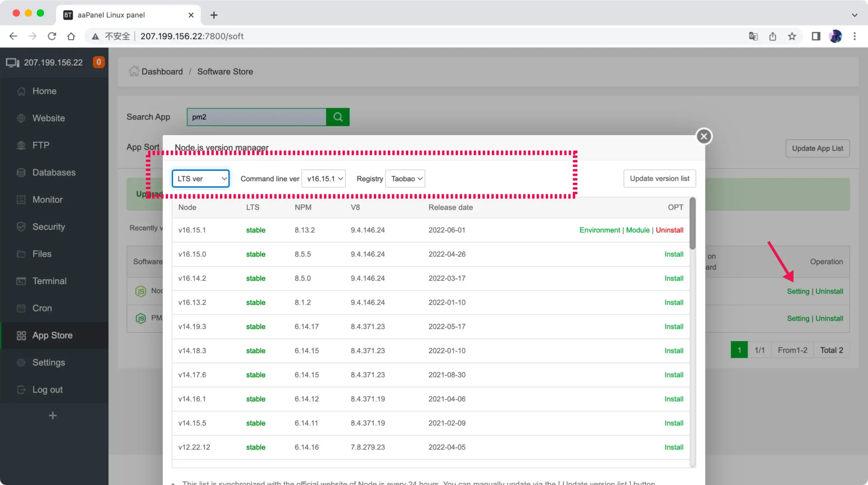Close the aaPanel Linux panel tab

coord(191,15)
